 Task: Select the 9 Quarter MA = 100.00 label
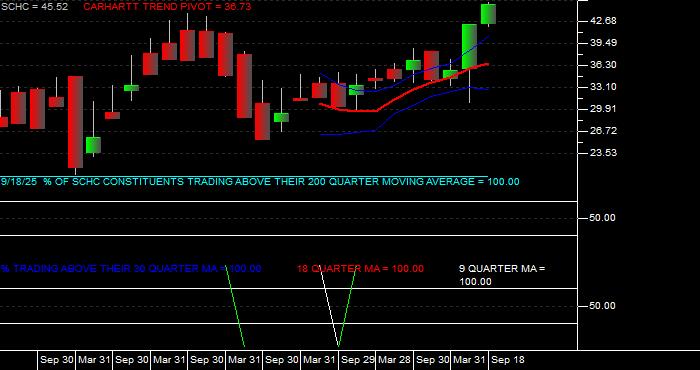(502, 275)
